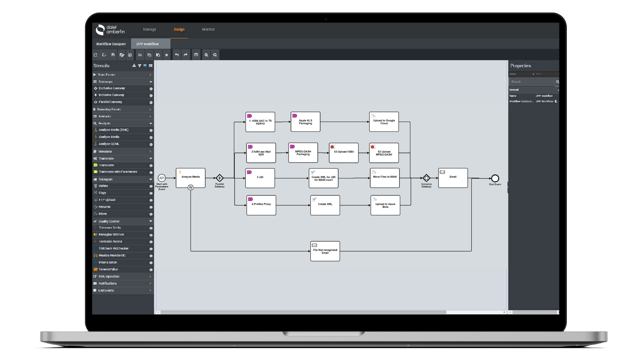This screenshot has width=644, height=362.
Task: Click the delete X toolbar icon
Action: (166, 55)
